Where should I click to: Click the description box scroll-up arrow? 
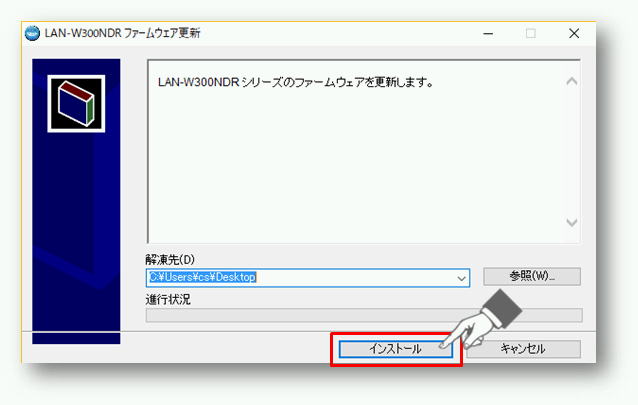[572, 81]
